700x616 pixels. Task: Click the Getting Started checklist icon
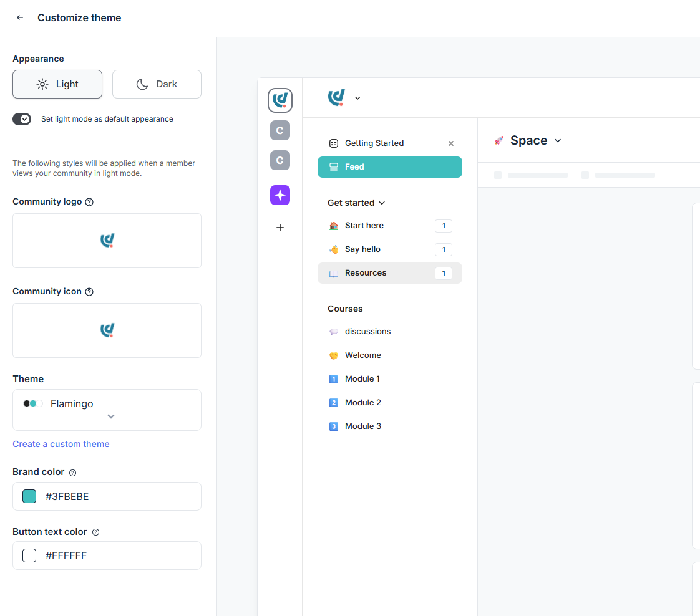pyautogui.click(x=334, y=143)
